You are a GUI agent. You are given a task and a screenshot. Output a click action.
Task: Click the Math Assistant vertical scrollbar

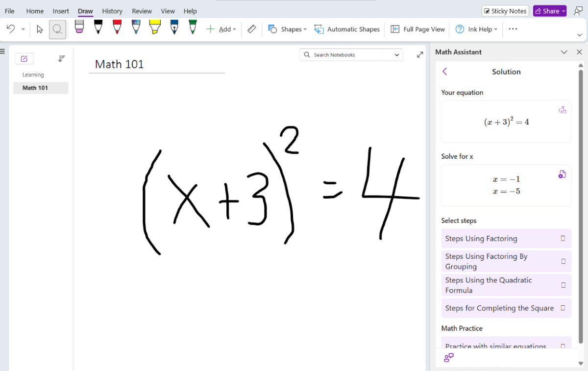581,206
